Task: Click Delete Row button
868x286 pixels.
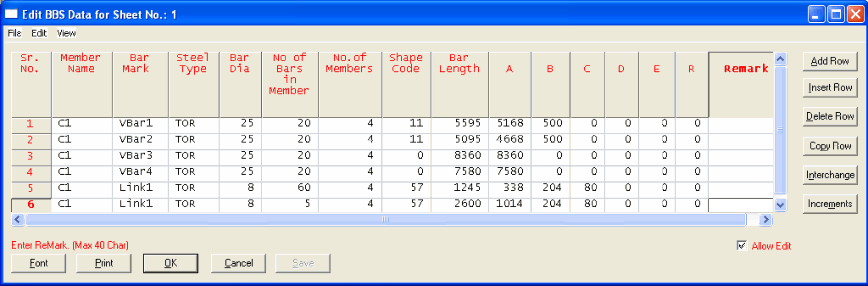Action: pyautogui.click(x=830, y=116)
